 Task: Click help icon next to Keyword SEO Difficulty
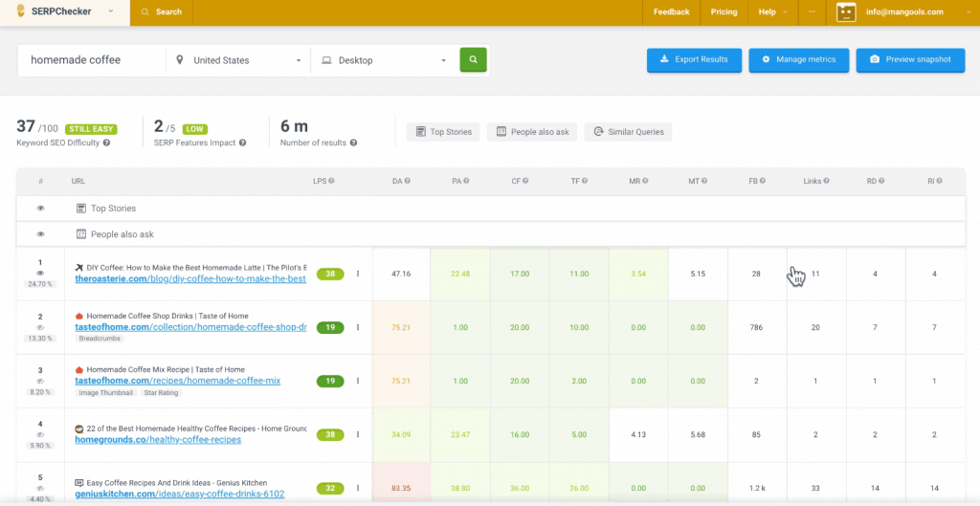107,143
